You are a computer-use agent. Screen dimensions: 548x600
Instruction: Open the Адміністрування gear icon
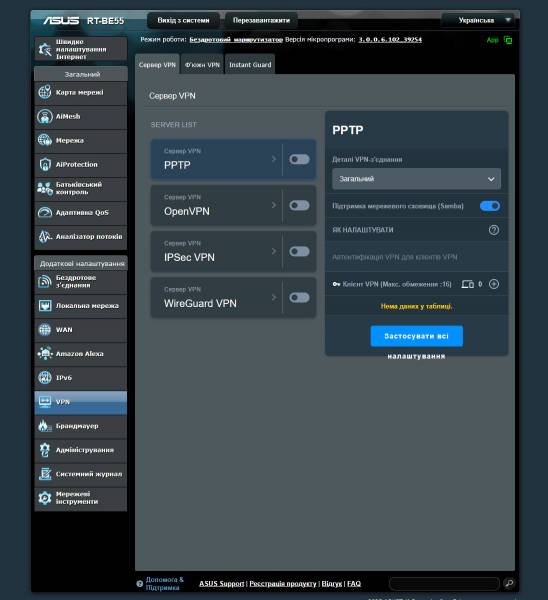click(x=45, y=450)
